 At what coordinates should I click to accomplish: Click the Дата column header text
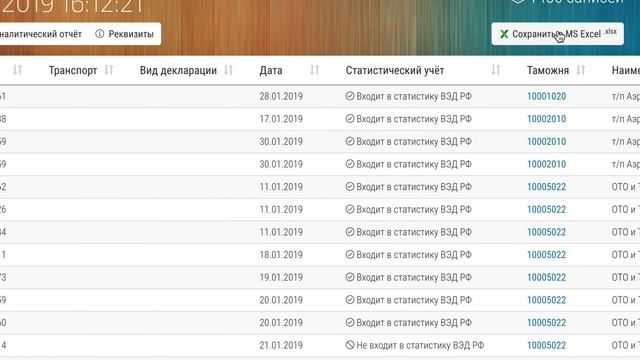(271, 70)
